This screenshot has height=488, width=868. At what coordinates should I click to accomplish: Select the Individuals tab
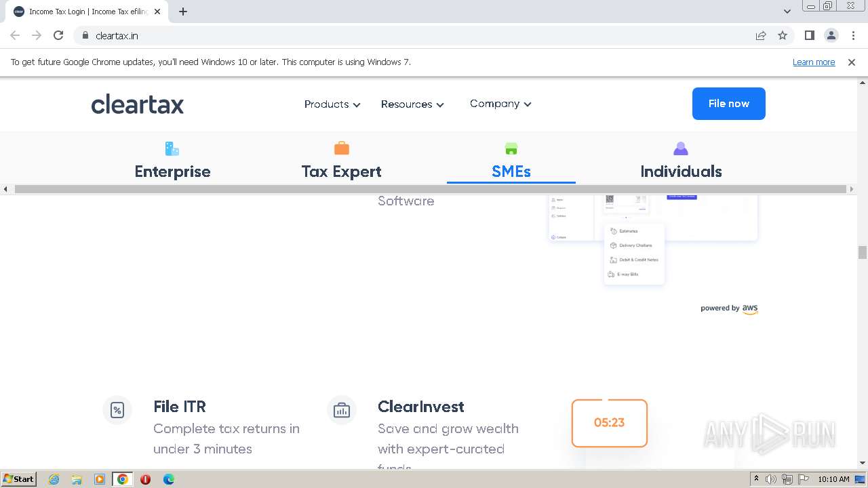click(681, 171)
